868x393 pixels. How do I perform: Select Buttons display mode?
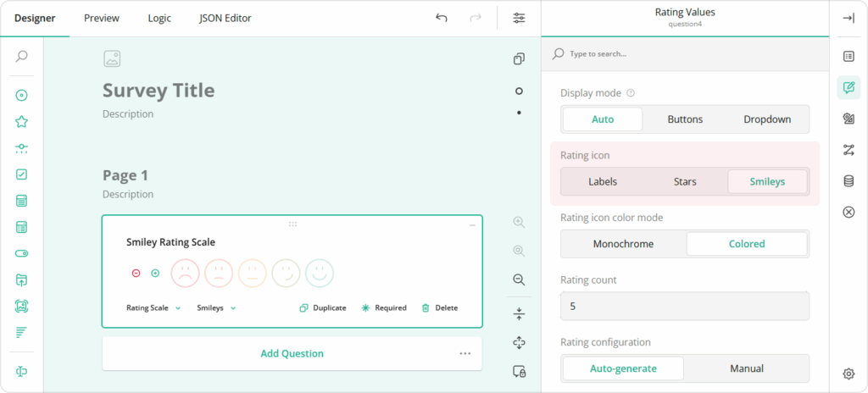(685, 119)
